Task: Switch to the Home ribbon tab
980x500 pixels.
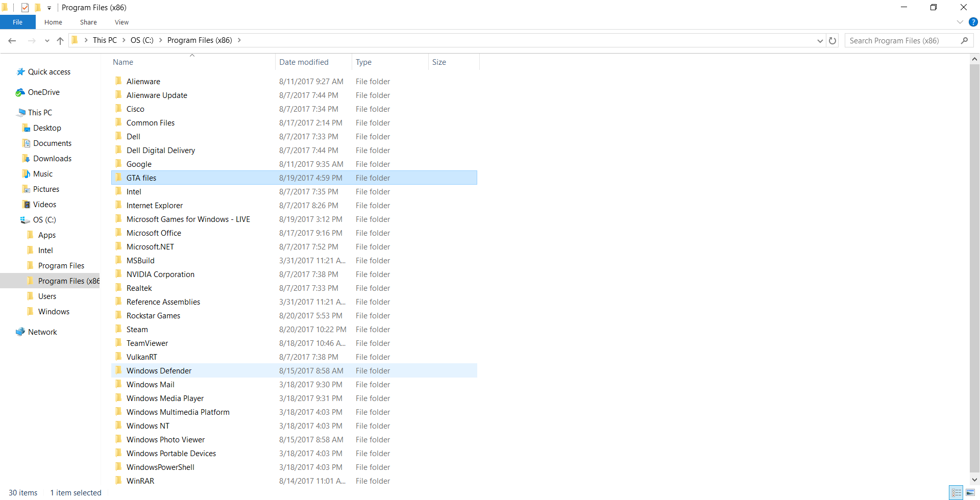Action: (53, 22)
